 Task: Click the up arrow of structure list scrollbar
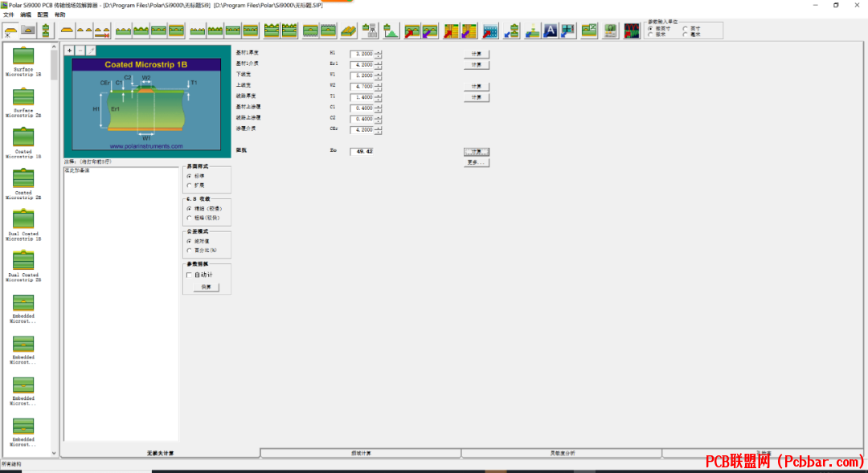(54, 47)
